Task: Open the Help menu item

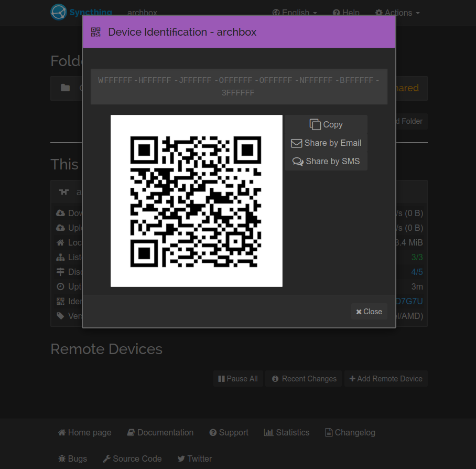Action: [345, 13]
